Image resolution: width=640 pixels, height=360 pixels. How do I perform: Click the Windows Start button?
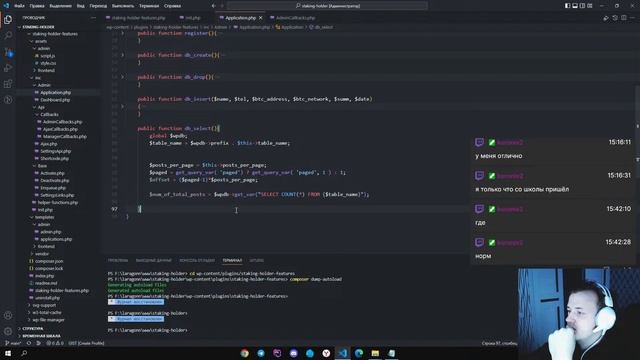8,353
